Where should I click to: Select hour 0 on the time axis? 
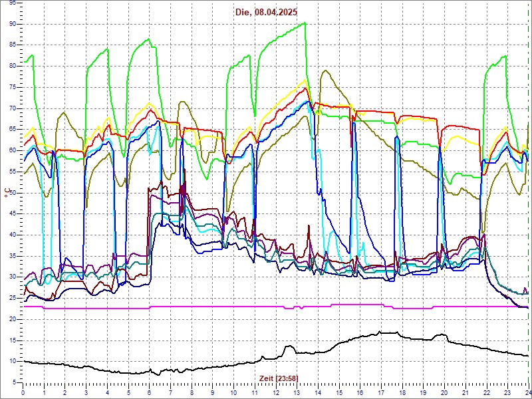tap(23, 393)
